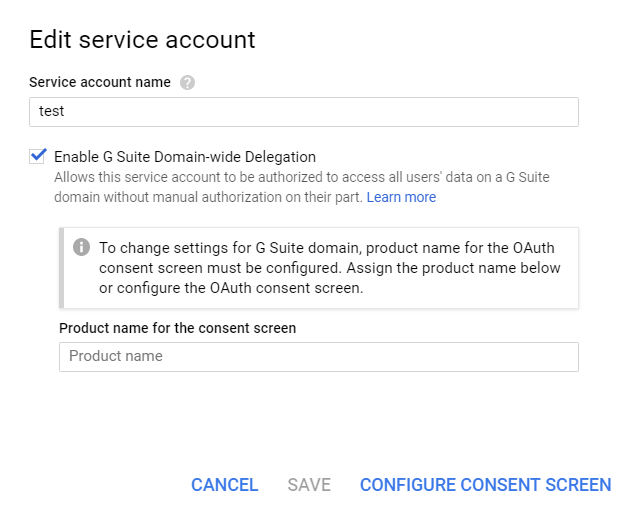Click the gray left bar of the notice
The height and width of the screenshot is (515, 635).
[62, 267]
